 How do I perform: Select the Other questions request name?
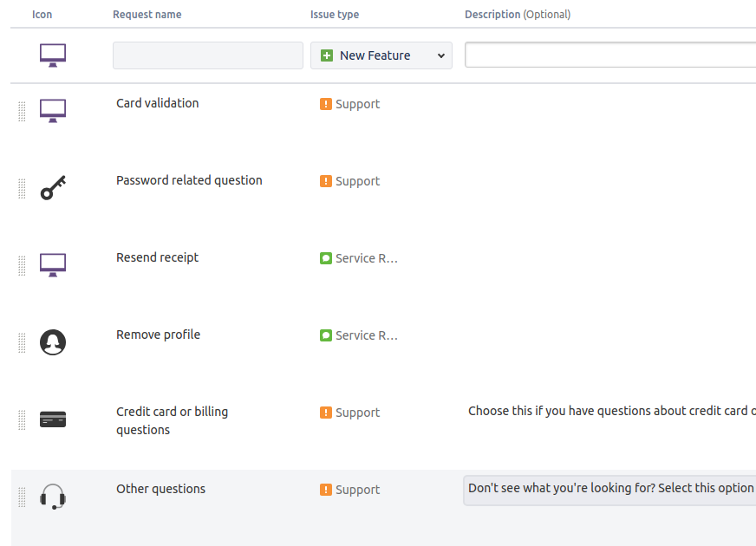[160, 489]
